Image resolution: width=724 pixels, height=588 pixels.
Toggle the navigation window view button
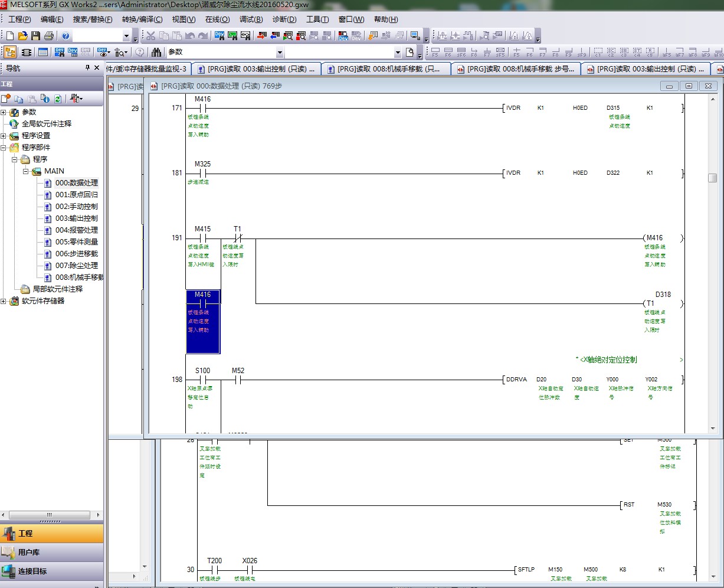(x=10, y=52)
